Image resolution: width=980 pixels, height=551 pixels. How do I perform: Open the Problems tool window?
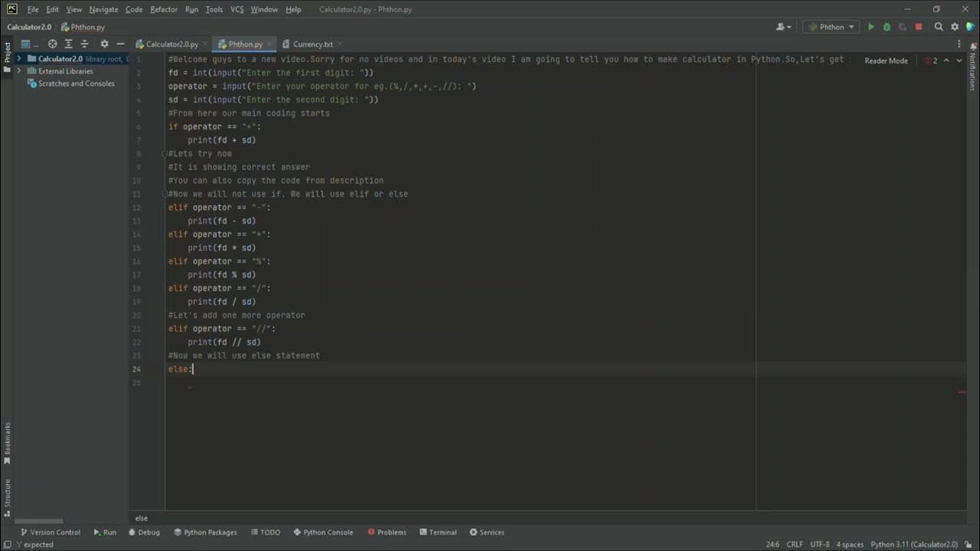(x=387, y=532)
